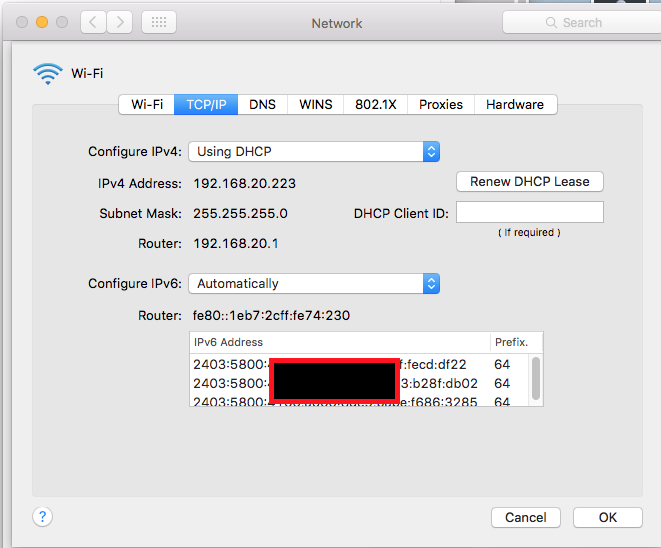
Task: Click IPv4 address 192.168.20.223
Action: tap(245, 184)
